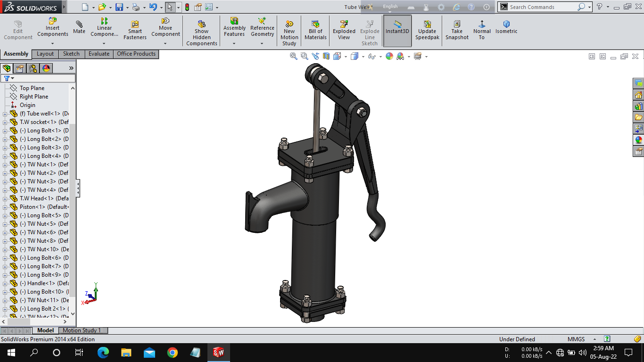644x362 pixels.
Task: Select Origin in feature tree
Action: pyautogui.click(x=27, y=105)
